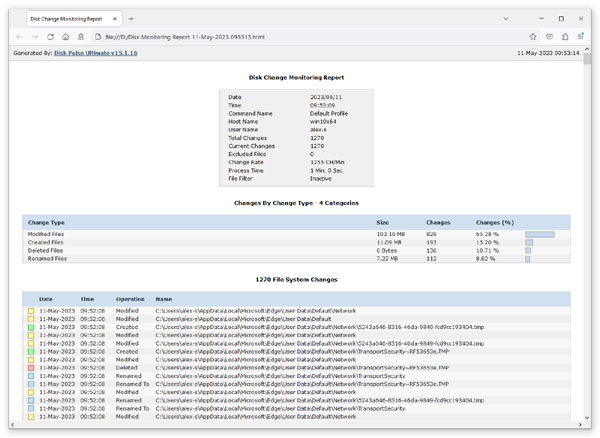This screenshot has width=600, height=438.
Task: Click the vertical scrollbar thumb
Action: pos(587,59)
